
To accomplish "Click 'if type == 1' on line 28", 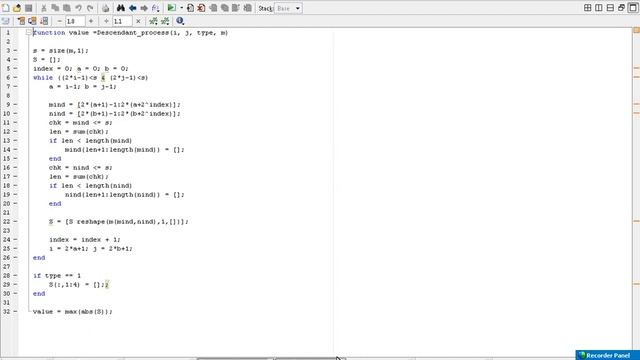I will pos(57,276).
